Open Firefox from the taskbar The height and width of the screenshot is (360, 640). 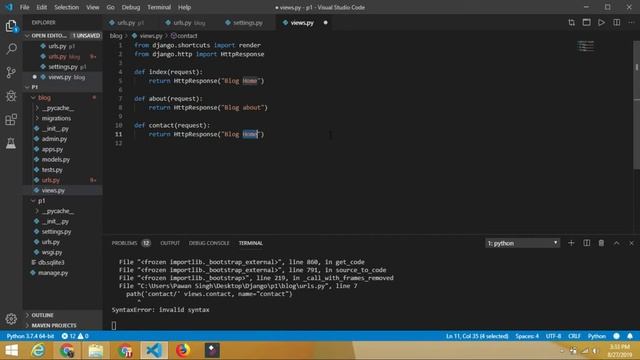click(x=183, y=350)
